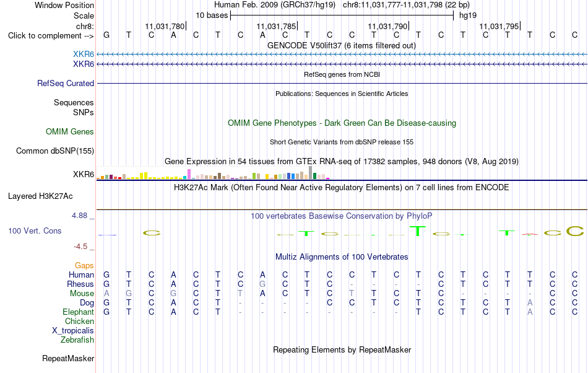Select the 'Dog' species row label
The image size is (588, 373).
87,303
